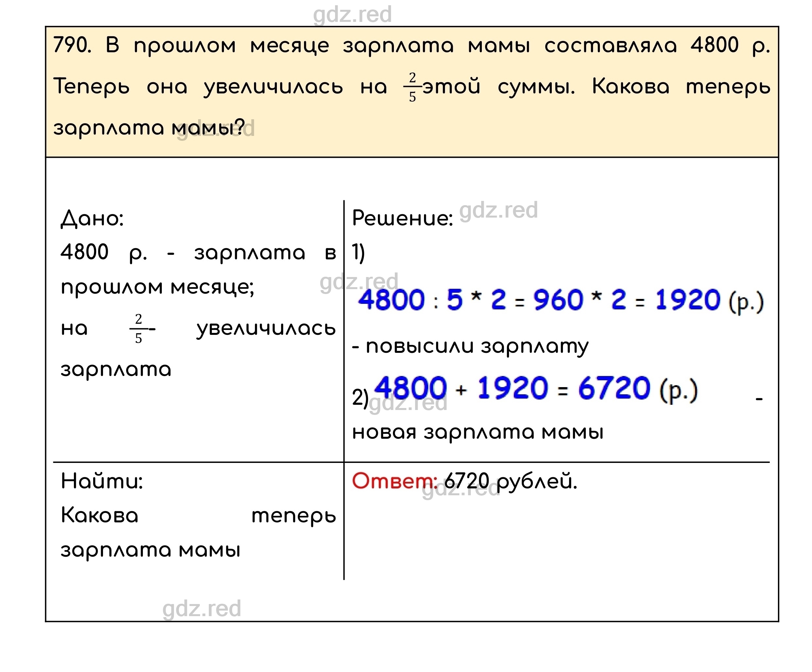Screen dimensions: 812x672
Task: Click the answer text "6720 рублей."
Action: click(510, 482)
